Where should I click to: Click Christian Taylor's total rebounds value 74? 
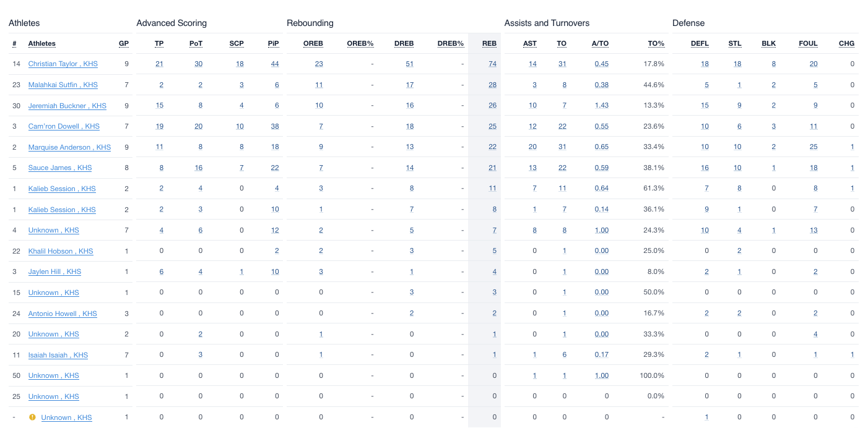(x=492, y=64)
